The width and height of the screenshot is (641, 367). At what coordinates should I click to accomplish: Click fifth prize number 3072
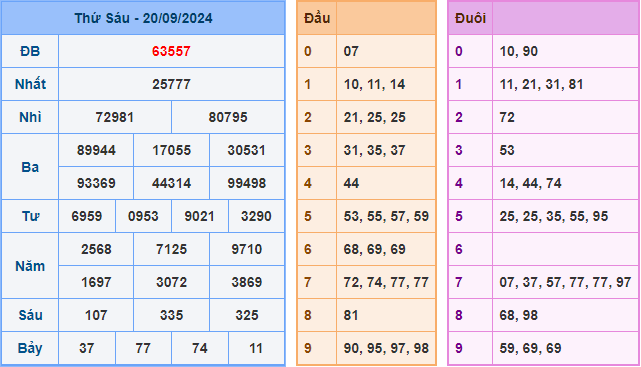pos(171,282)
